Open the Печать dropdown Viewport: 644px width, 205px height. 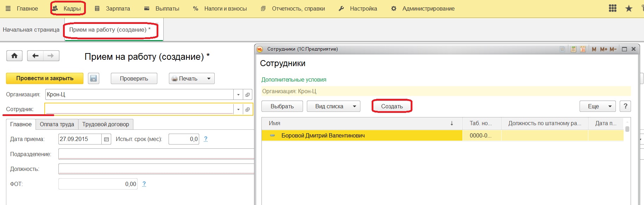pos(191,78)
